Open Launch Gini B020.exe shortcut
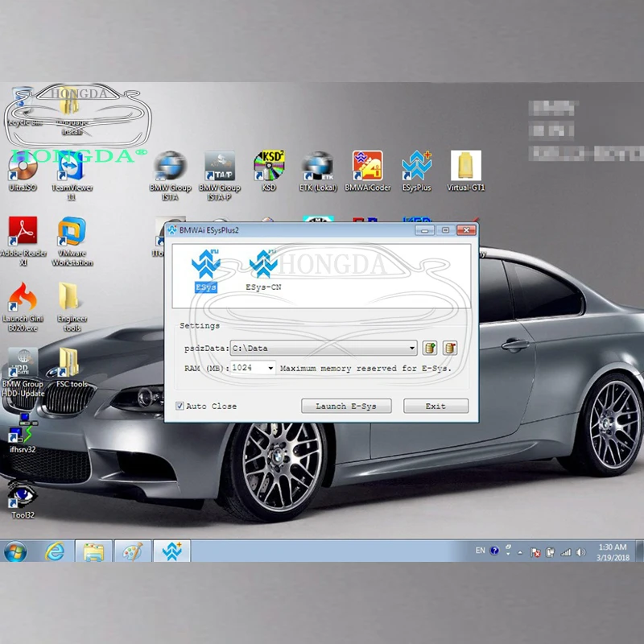 [x=23, y=308]
